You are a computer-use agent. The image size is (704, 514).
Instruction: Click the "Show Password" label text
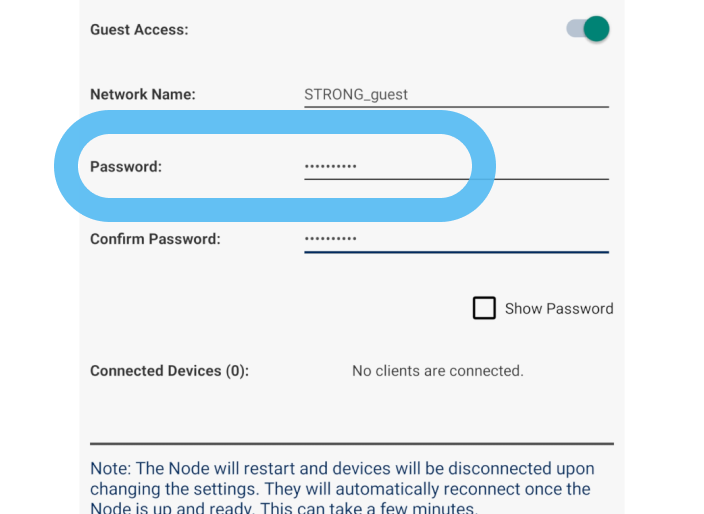[x=559, y=309]
